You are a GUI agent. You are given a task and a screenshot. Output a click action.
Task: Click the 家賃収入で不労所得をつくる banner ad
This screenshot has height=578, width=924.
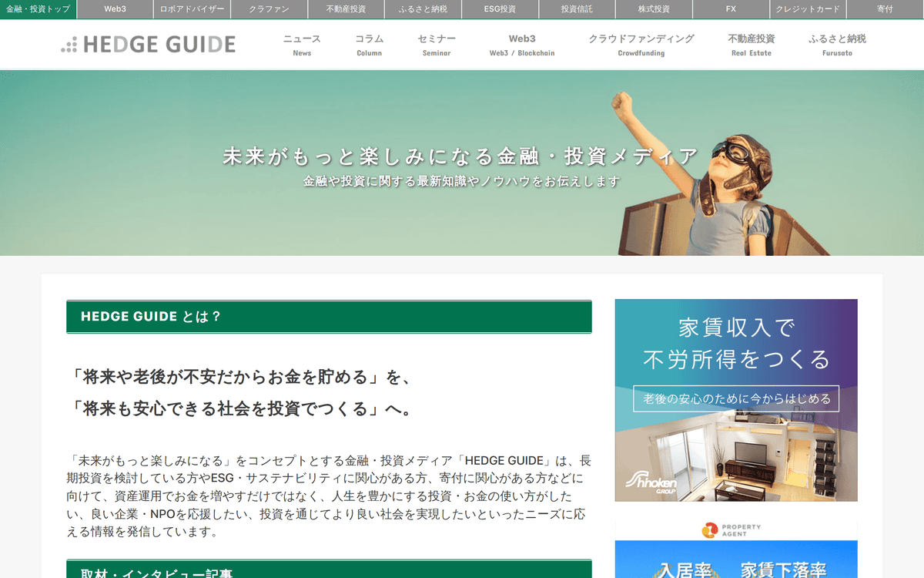[x=736, y=400]
